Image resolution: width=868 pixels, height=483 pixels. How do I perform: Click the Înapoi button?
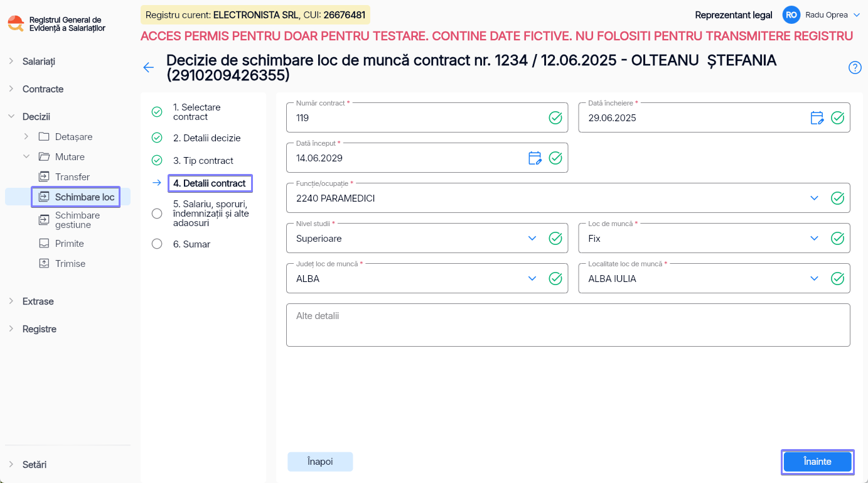click(320, 462)
